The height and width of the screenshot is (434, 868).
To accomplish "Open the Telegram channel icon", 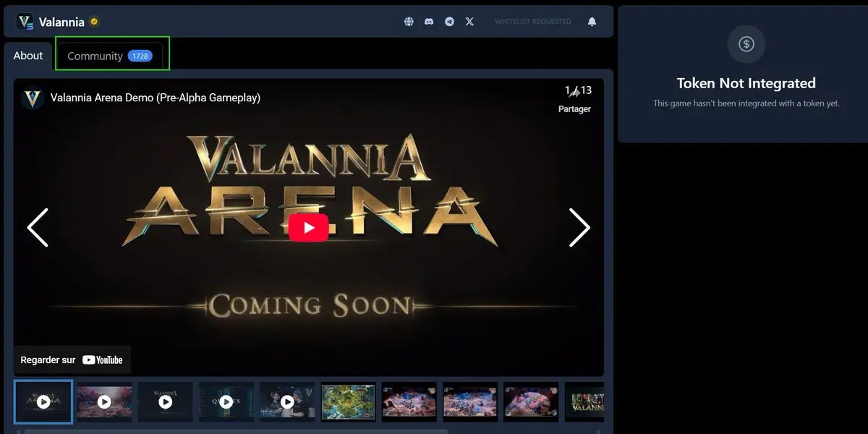I will [449, 22].
